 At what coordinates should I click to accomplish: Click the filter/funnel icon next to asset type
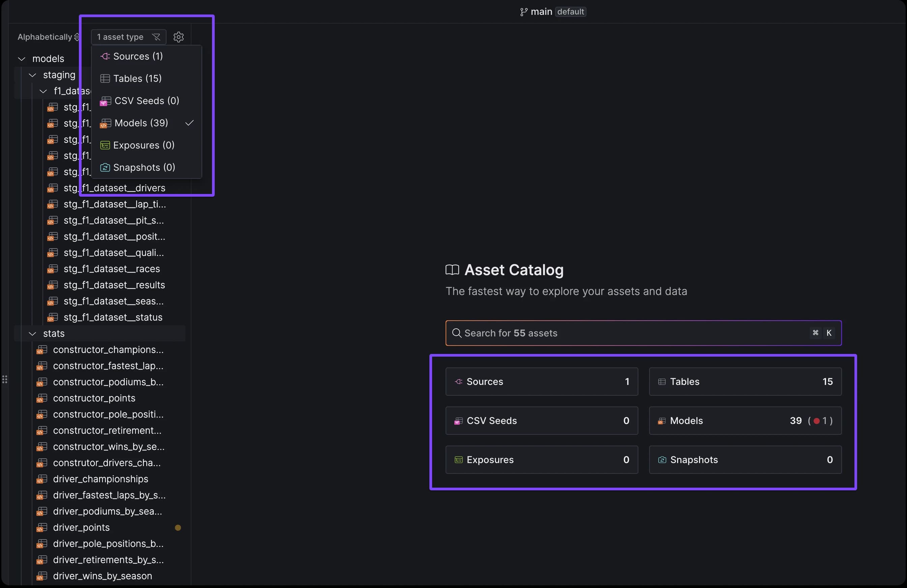point(155,36)
